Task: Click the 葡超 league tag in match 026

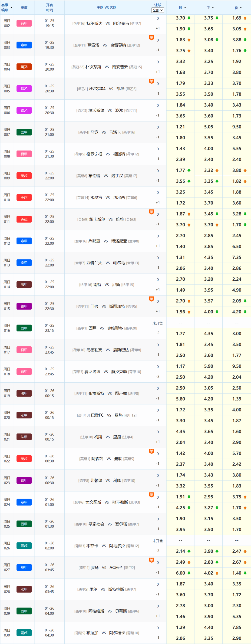Action: (24, 546)
